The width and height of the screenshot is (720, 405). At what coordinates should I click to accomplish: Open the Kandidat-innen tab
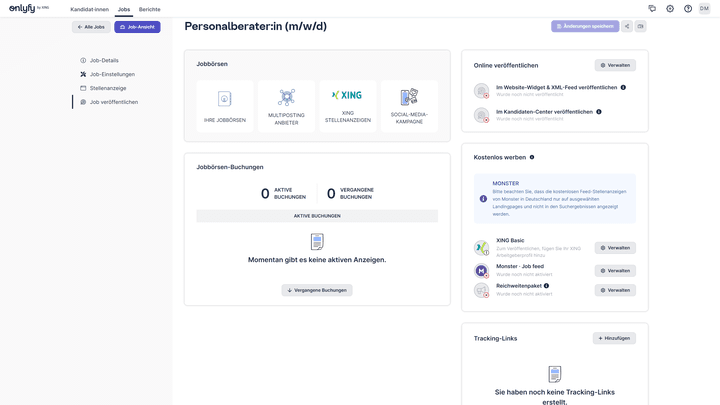[x=89, y=9]
